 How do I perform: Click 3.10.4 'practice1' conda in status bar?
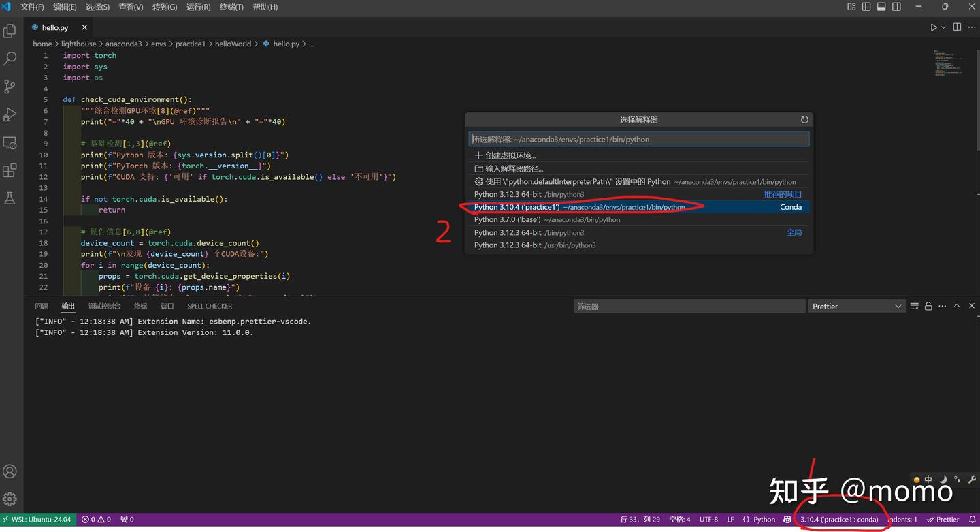tap(840, 519)
